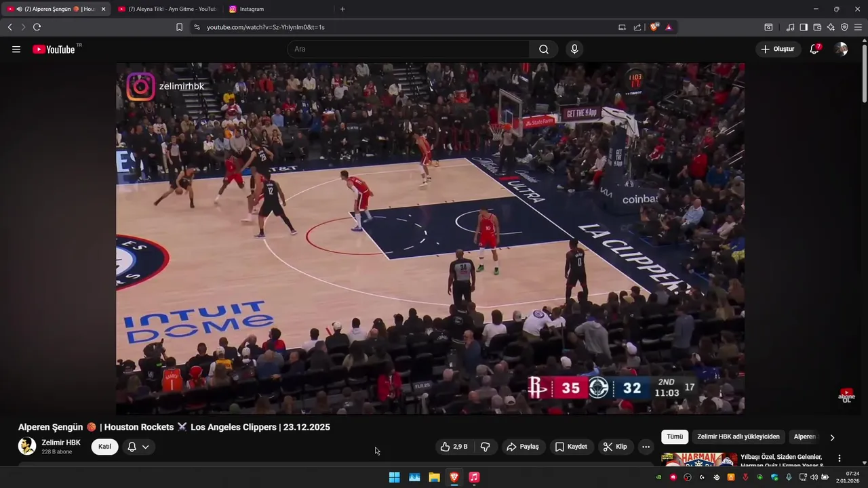The height and width of the screenshot is (488, 868).
Task: Go forward in browser history
Action: coord(23,27)
